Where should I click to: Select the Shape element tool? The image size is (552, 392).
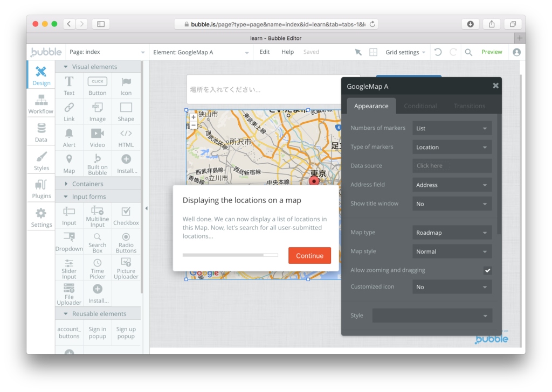click(x=126, y=112)
